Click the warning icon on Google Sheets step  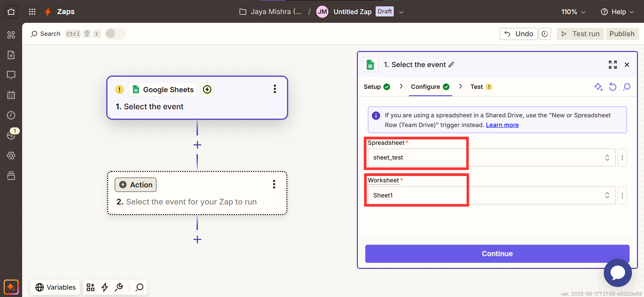[x=119, y=90]
